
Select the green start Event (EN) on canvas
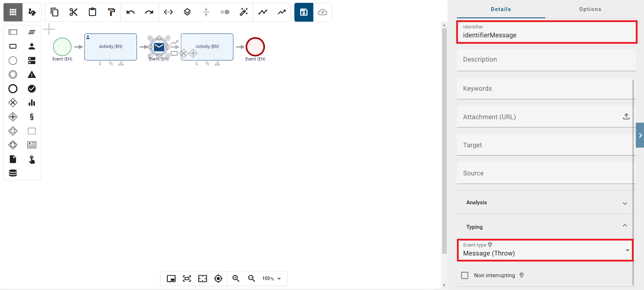pos(62,47)
